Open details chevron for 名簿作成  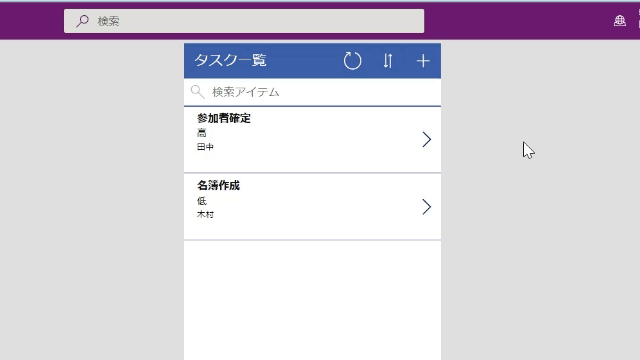tap(427, 207)
